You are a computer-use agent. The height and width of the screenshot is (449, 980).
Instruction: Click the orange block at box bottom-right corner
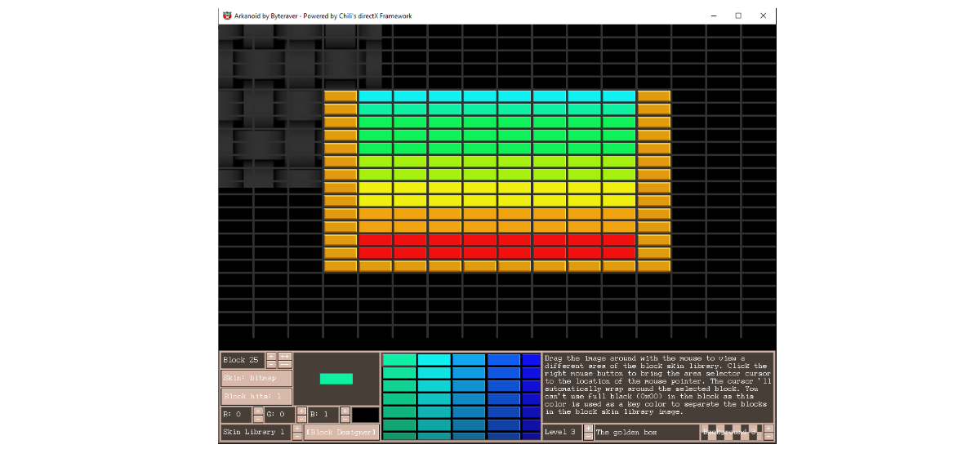pos(654,266)
